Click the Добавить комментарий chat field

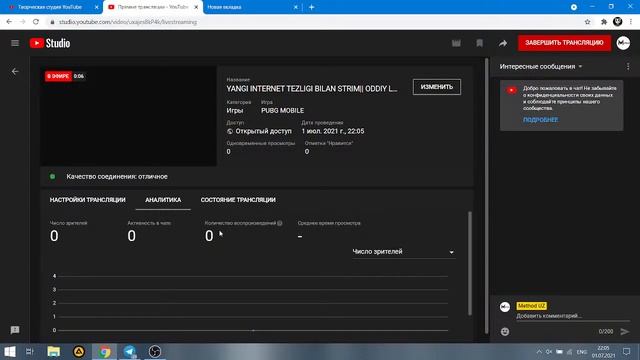pyautogui.click(x=572, y=316)
